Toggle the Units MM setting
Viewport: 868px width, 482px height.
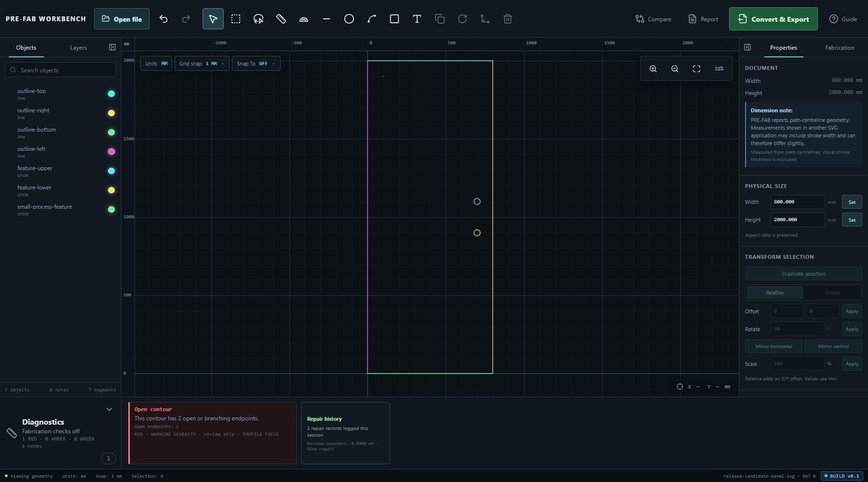click(156, 64)
